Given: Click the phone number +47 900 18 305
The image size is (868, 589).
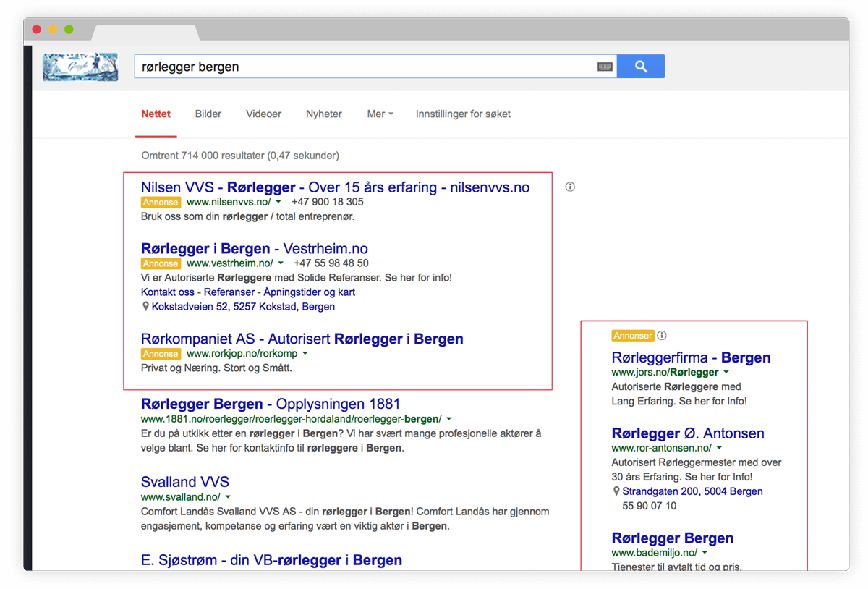Looking at the screenshot, I should (x=328, y=202).
